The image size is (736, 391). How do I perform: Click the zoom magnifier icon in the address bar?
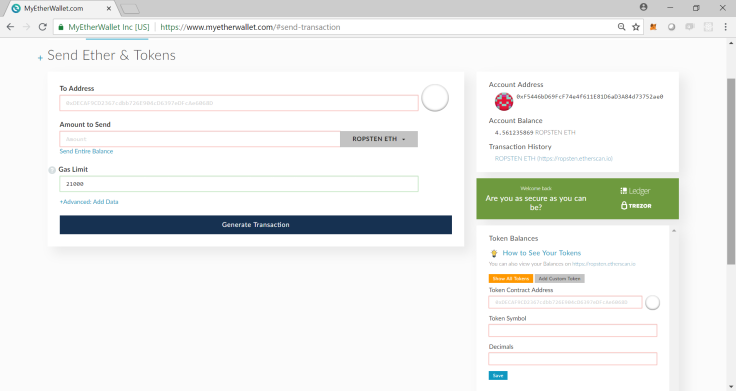(x=621, y=27)
